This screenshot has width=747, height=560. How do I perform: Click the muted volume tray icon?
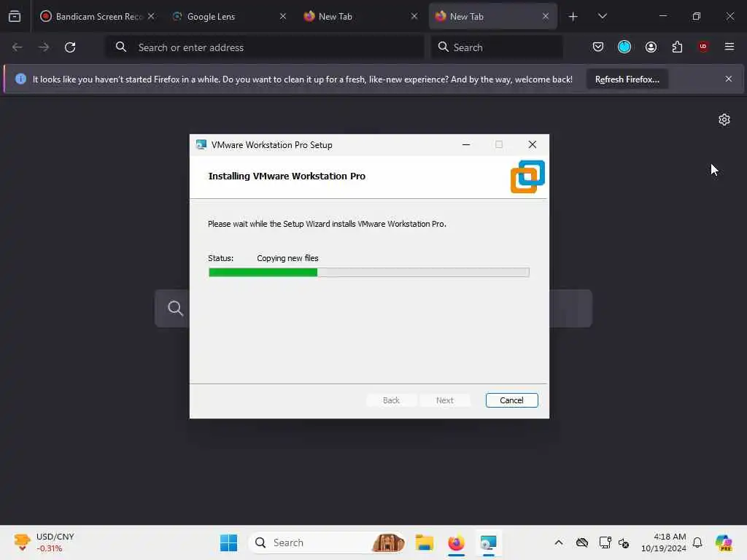(x=624, y=542)
